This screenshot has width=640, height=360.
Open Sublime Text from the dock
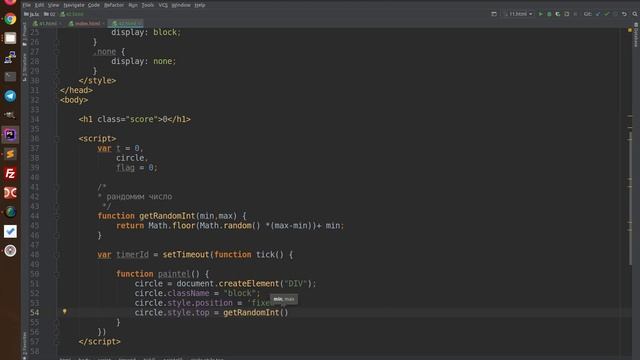(x=10, y=154)
